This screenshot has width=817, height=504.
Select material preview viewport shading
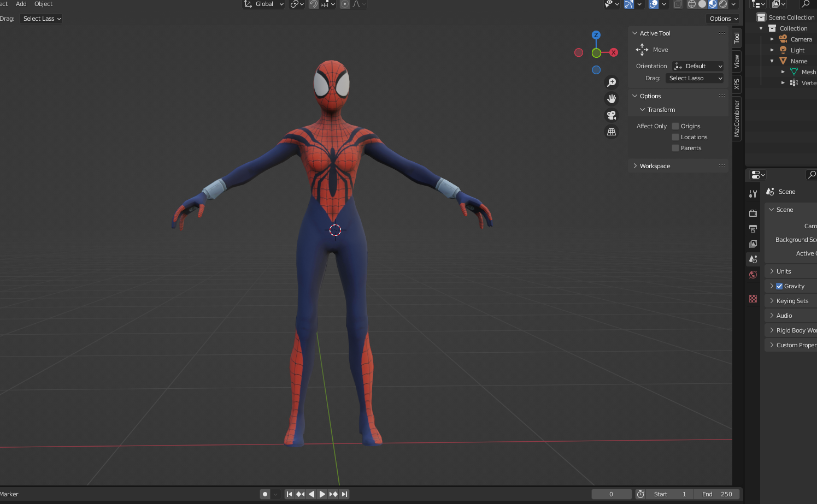[713, 4]
